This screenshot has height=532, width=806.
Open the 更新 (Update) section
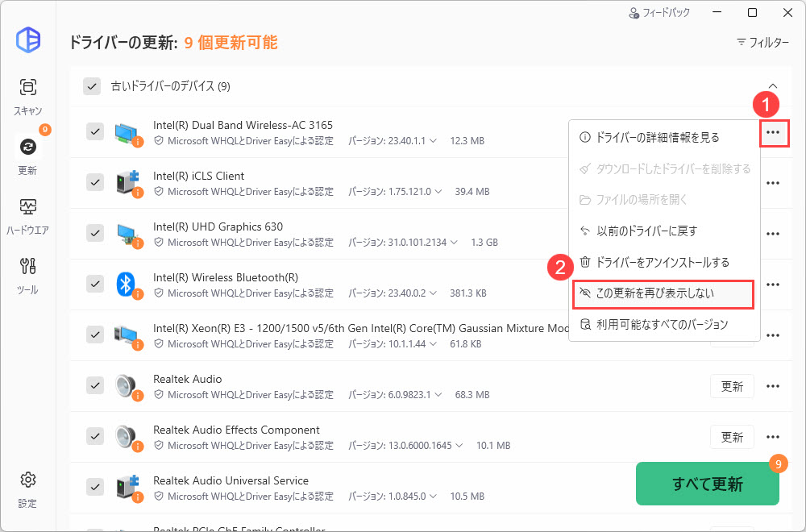(x=27, y=156)
